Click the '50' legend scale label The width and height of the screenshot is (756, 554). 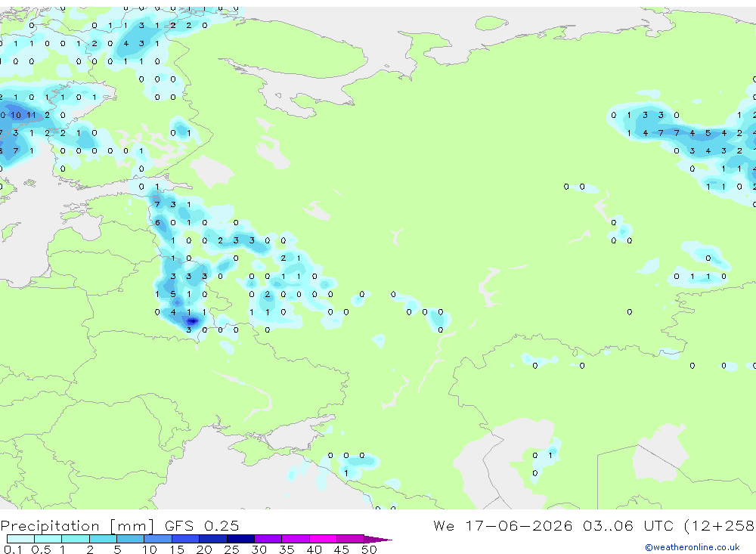(x=369, y=549)
